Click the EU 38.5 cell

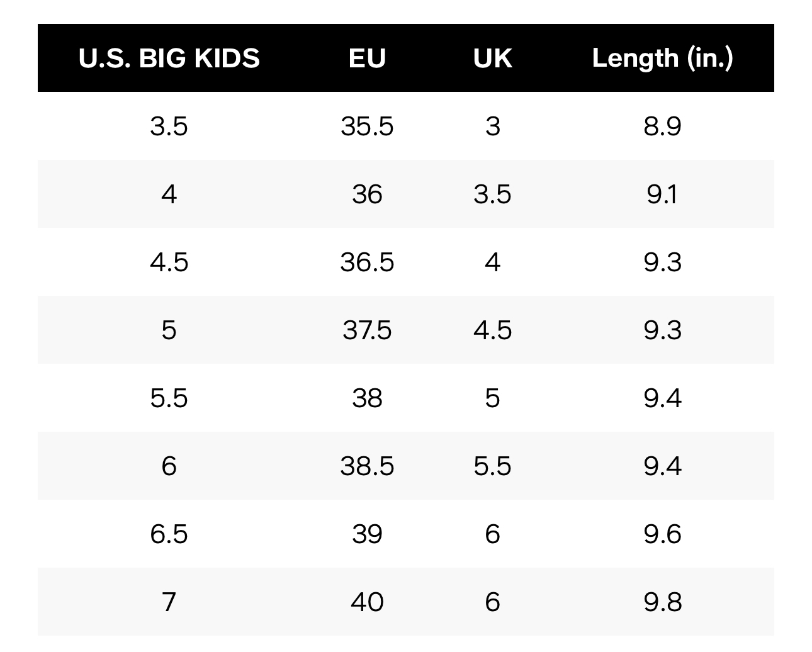[x=367, y=466]
